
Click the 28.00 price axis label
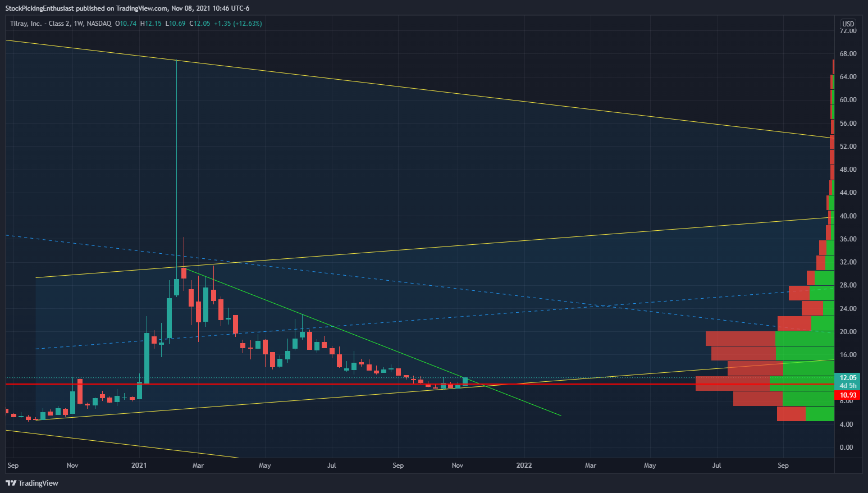(848, 285)
